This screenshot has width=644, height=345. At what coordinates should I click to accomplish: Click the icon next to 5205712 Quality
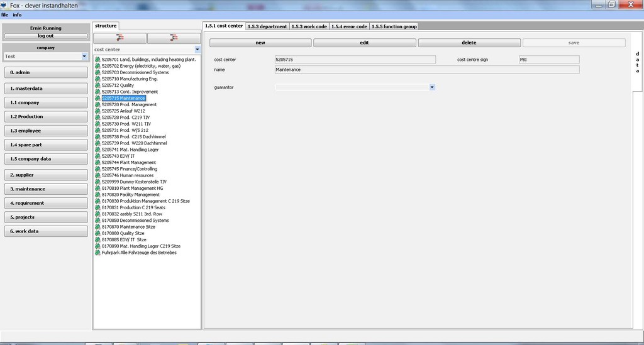point(97,85)
